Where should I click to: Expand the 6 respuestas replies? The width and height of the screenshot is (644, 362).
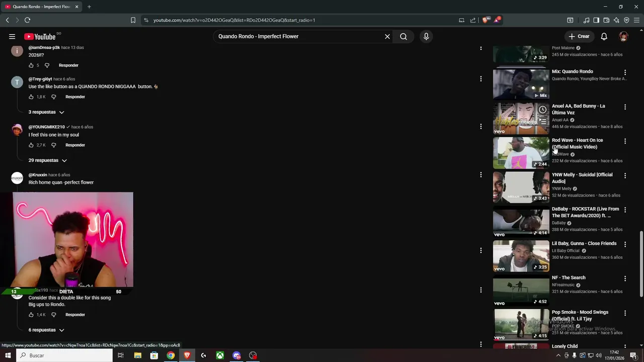click(x=46, y=330)
